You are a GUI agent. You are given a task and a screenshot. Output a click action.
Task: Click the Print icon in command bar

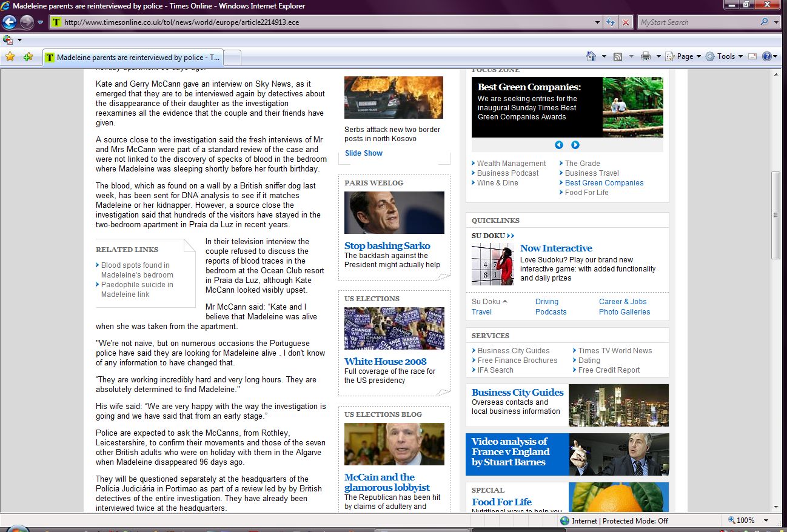[x=645, y=56]
